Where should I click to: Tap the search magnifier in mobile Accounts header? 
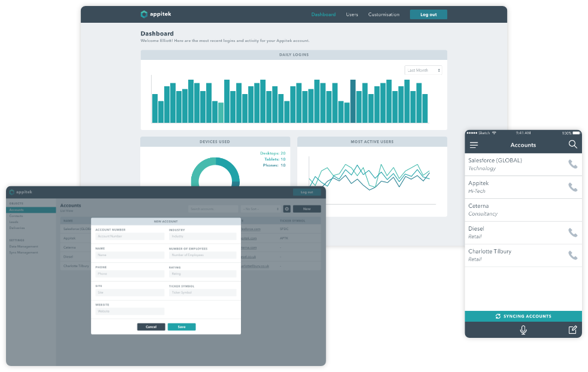click(572, 144)
